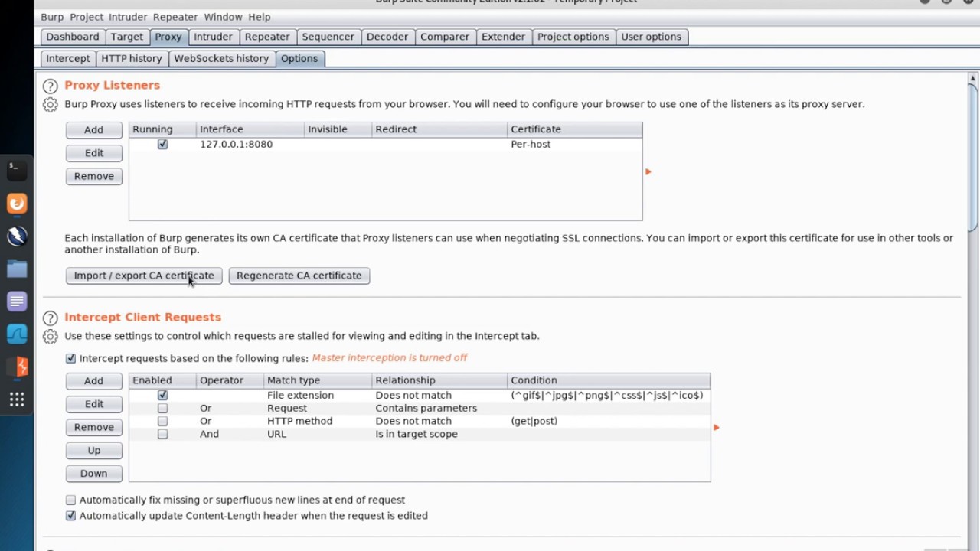
Task: Go to the Sequencer tab
Action: [x=328, y=37]
